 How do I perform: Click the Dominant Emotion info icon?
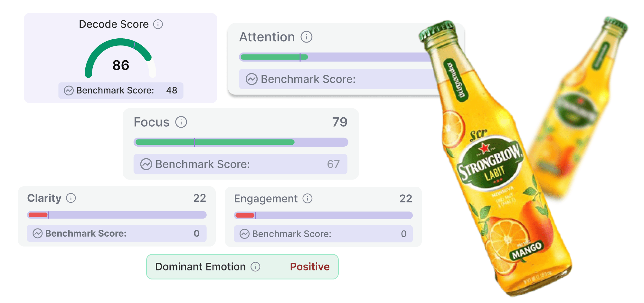(256, 267)
